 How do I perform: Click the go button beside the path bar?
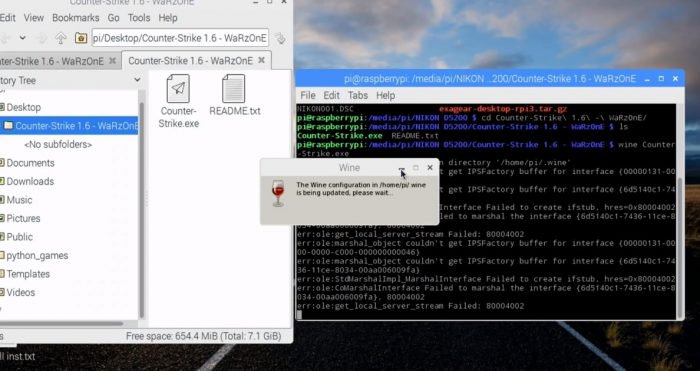(x=280, y=38)
